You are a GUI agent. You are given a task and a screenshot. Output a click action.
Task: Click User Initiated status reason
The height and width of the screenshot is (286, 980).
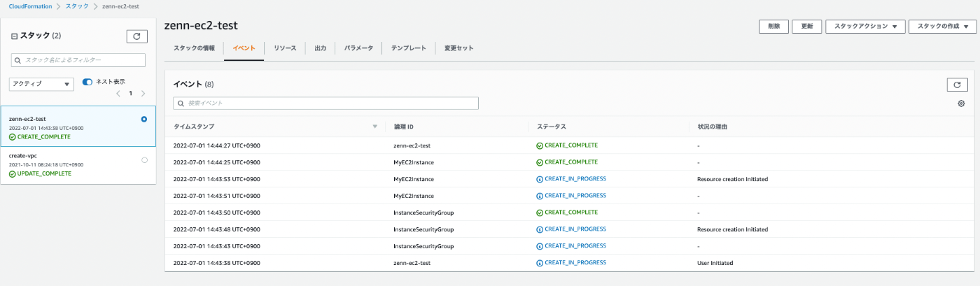[x=715, y=263]
